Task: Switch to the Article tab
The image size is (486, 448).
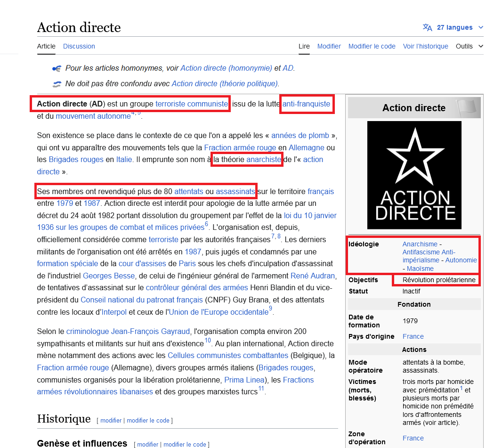Action: (x=46, y=46)
